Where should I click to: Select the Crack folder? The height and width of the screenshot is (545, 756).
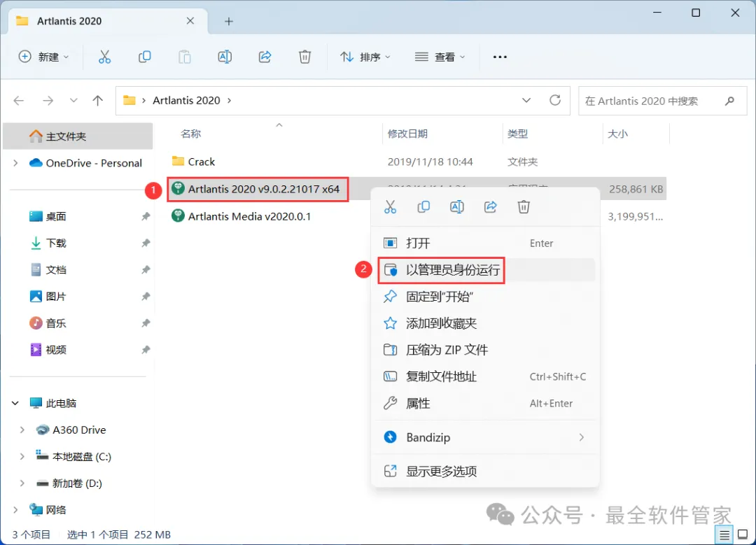201,162
